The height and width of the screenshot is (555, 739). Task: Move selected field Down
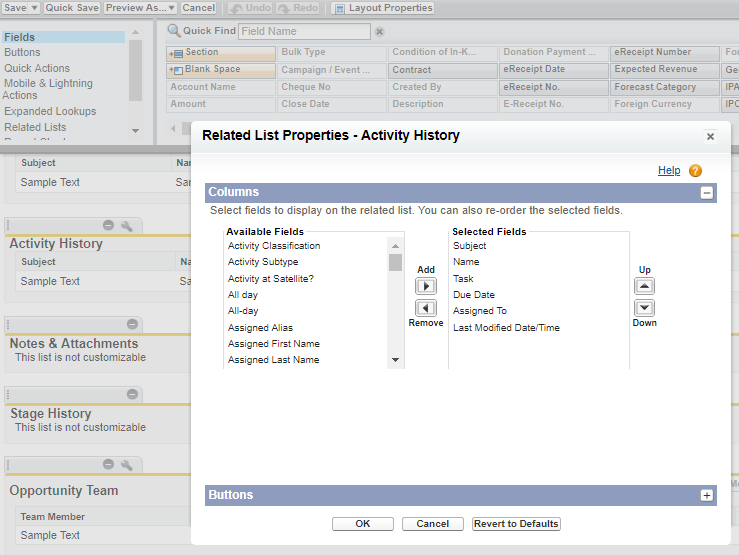coord(645,308)
